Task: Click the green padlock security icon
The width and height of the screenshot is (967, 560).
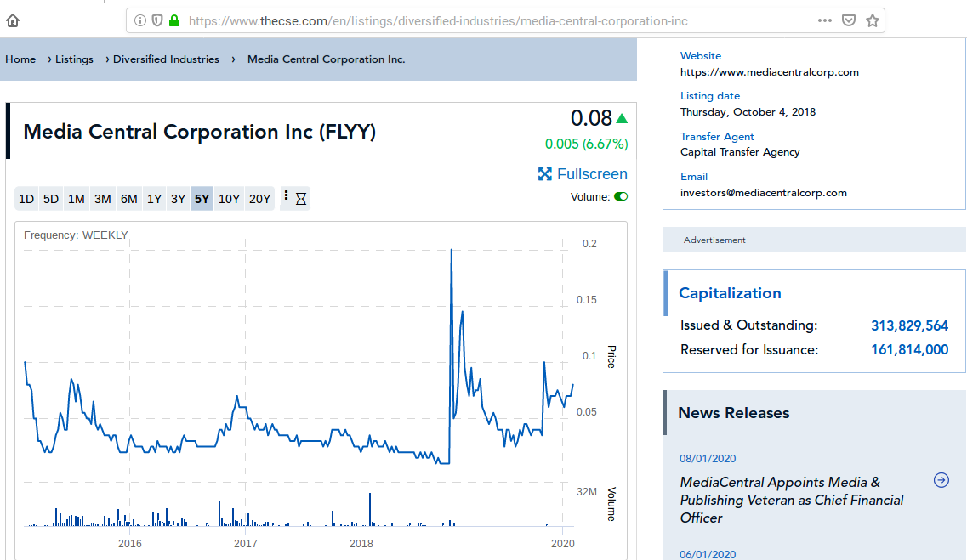Action: click(x=174, y=21)
